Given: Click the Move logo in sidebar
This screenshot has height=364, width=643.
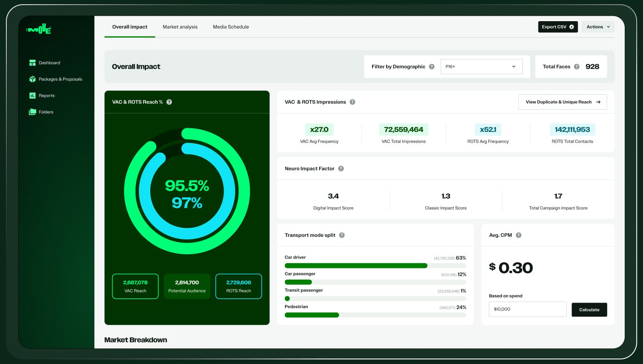Looking at the screenshot, I should pyautogui.click(x=39, y=29).
